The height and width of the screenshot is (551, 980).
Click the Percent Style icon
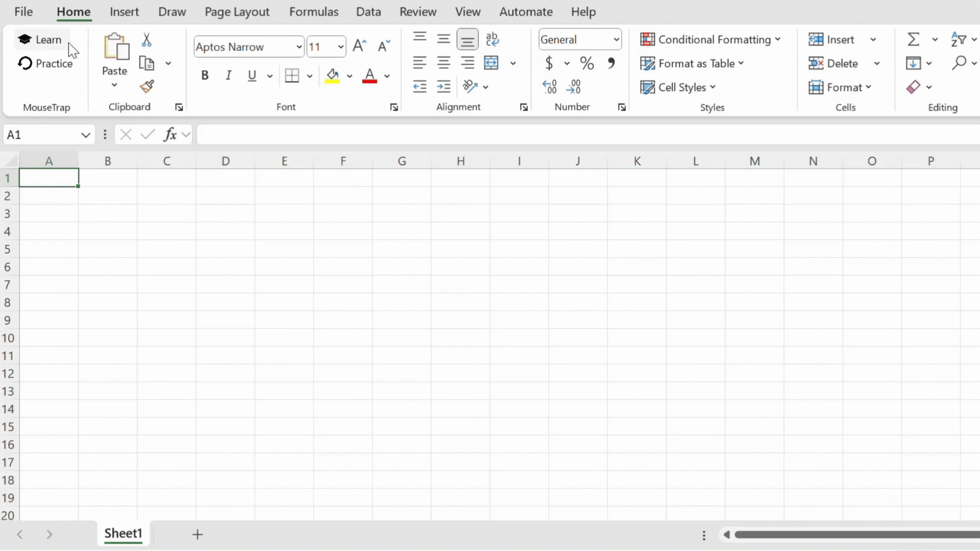coord(586,63)
